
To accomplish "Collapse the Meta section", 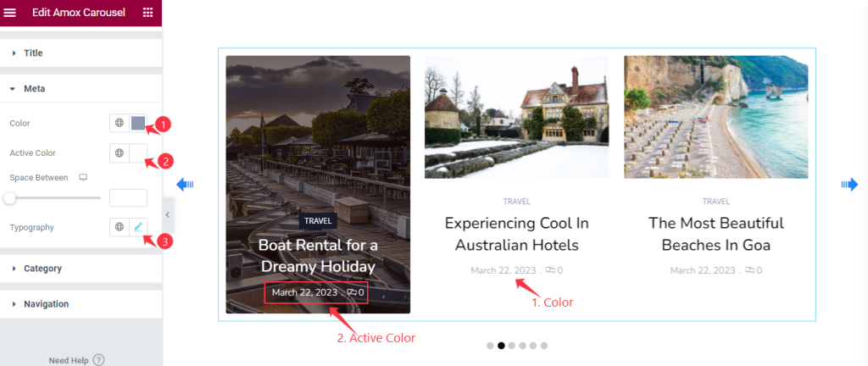I will point(81,88).
